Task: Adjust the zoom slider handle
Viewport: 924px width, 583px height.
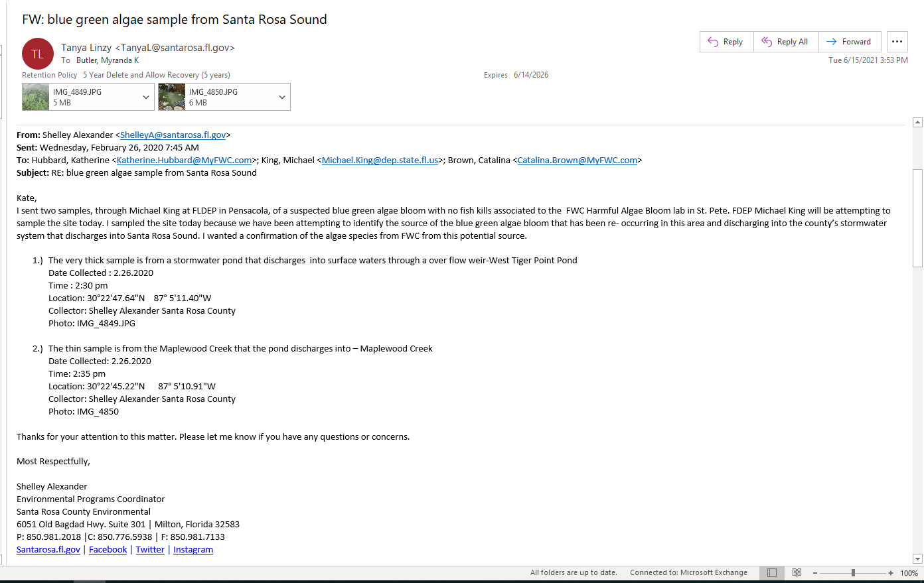Action: tap(853, 573)
